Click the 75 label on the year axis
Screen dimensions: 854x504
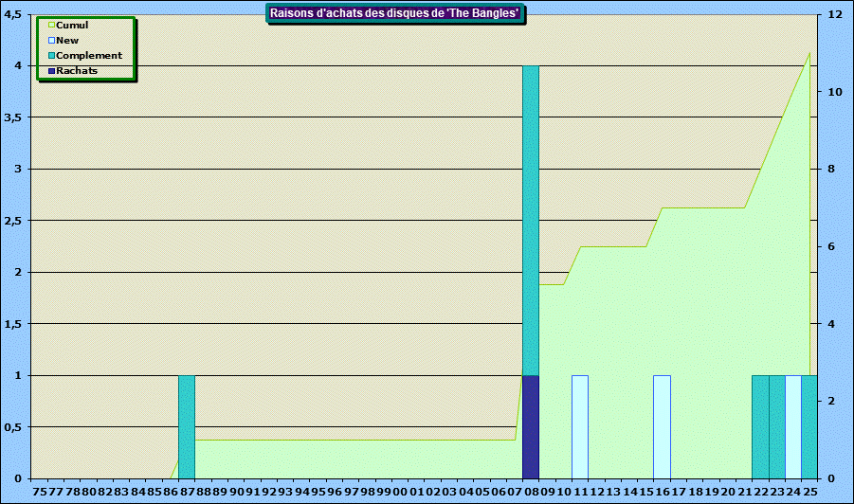point(39,492)
